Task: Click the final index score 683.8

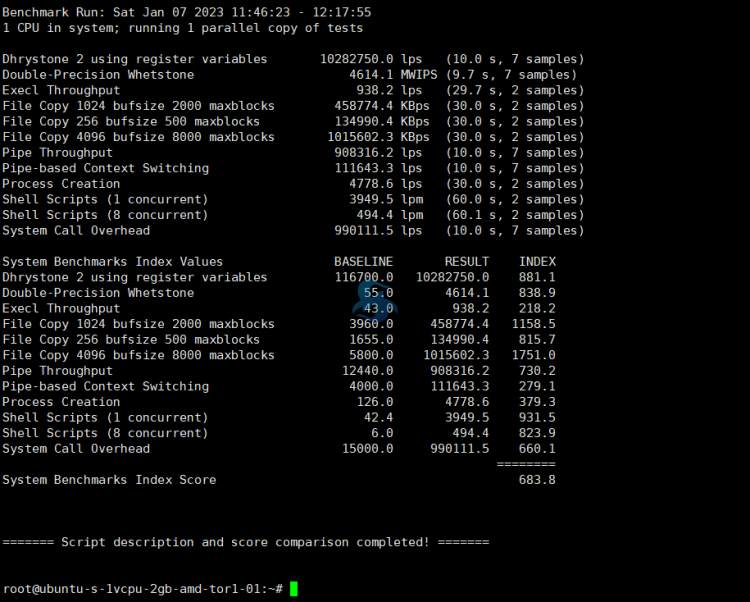Action: tap(537, 480)
